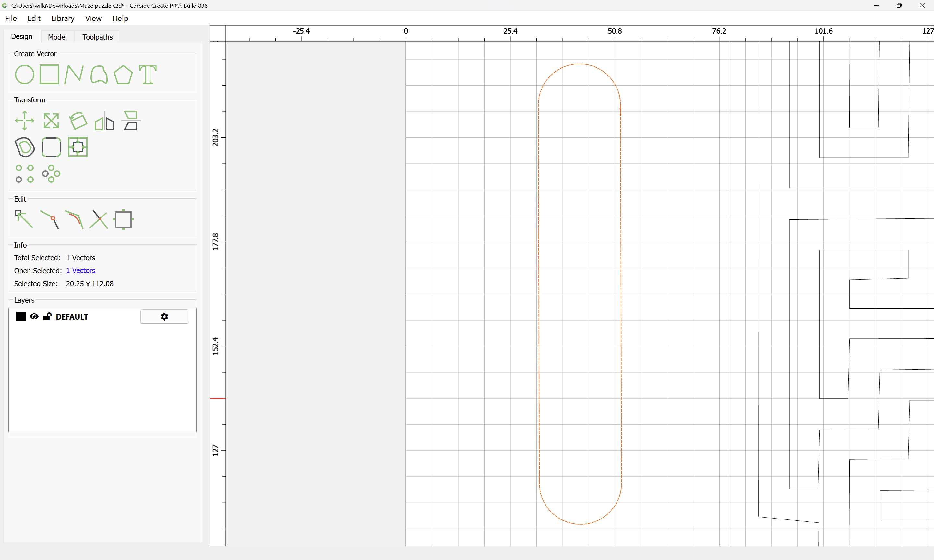Open DEFAULT layer settings gear

[x=164, y=317]
